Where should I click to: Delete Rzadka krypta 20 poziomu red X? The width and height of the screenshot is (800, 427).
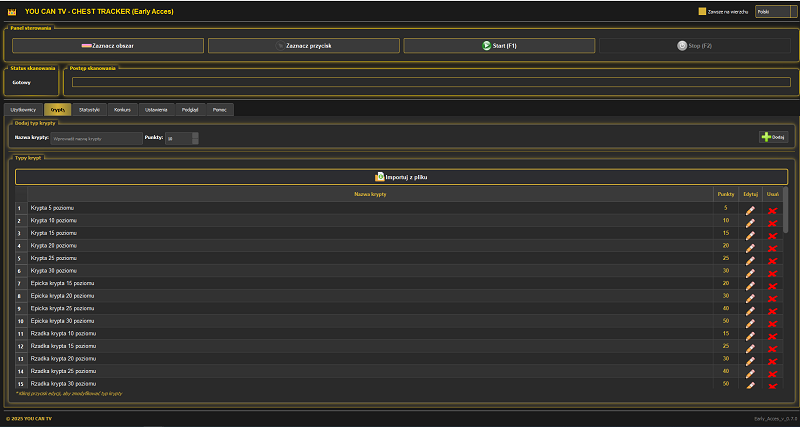click(x=772, y=362)
